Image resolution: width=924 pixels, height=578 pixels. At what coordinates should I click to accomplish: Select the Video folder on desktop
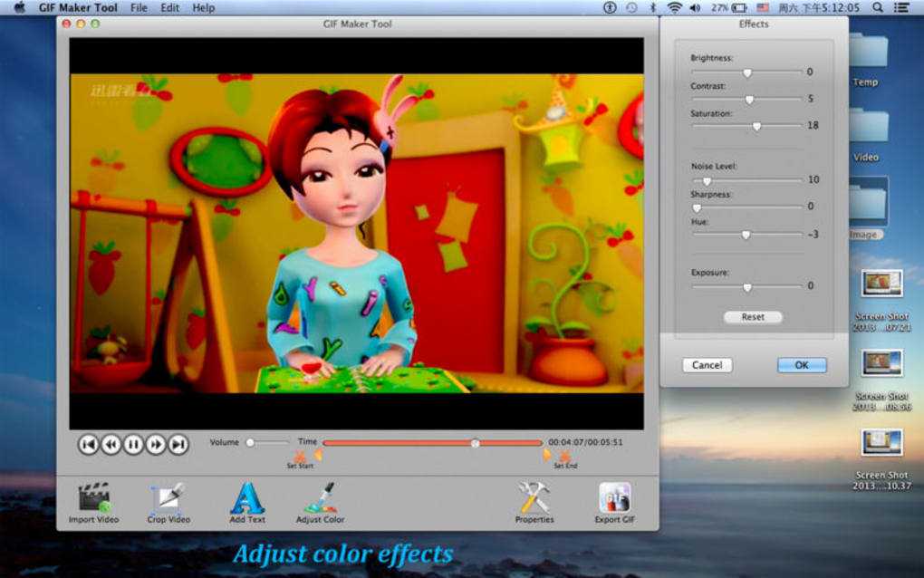coord(867,134)
